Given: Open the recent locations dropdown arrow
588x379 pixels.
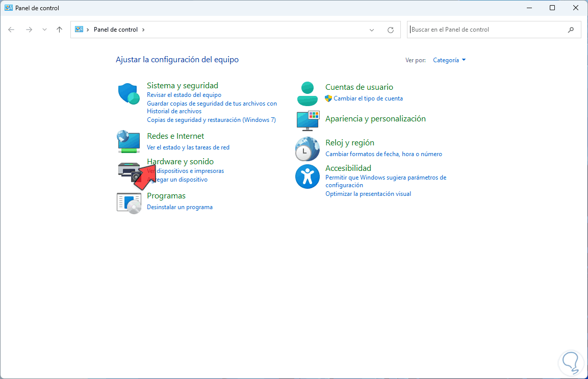Looking at the screenshot, I should coord(45,30).
